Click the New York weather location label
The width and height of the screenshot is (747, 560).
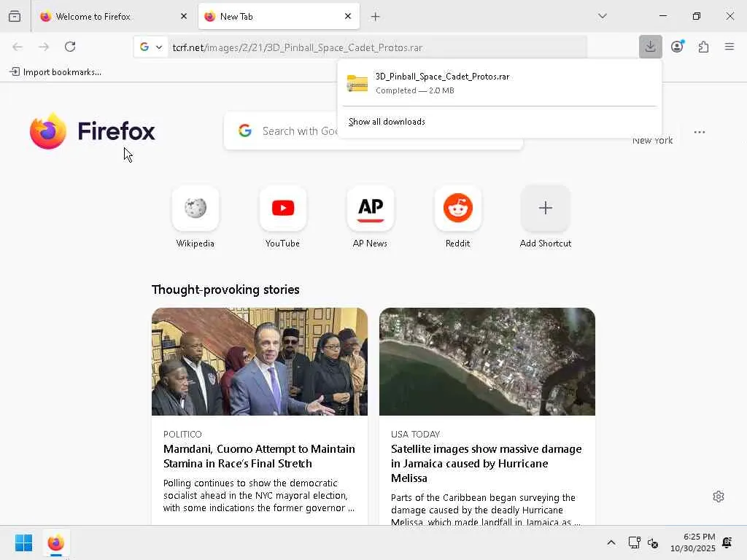[x=652, y=141]
